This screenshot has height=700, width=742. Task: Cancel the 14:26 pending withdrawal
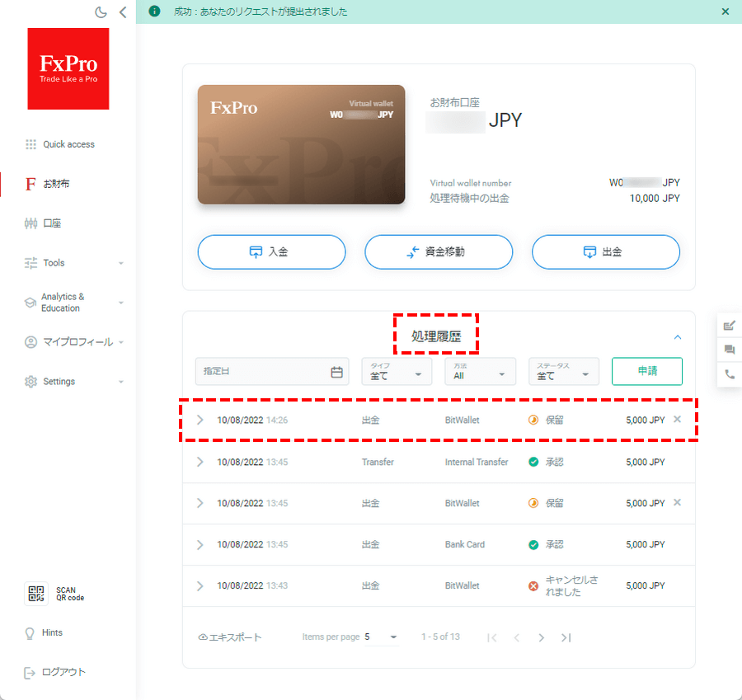[677, 420]
